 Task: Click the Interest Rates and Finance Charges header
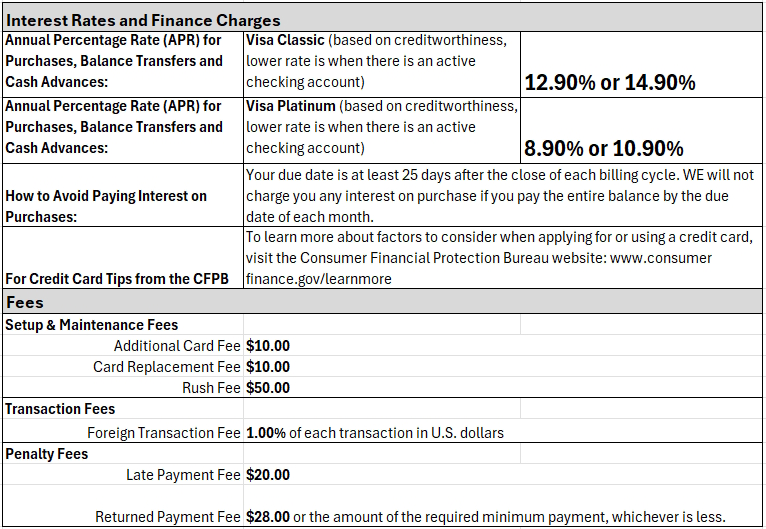coord(143,20)
